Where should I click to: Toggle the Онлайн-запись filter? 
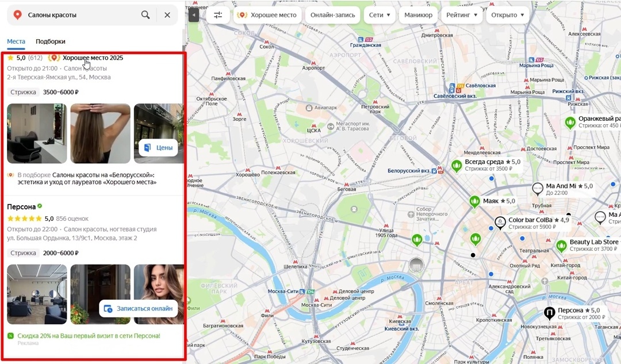tap(333, 15)
